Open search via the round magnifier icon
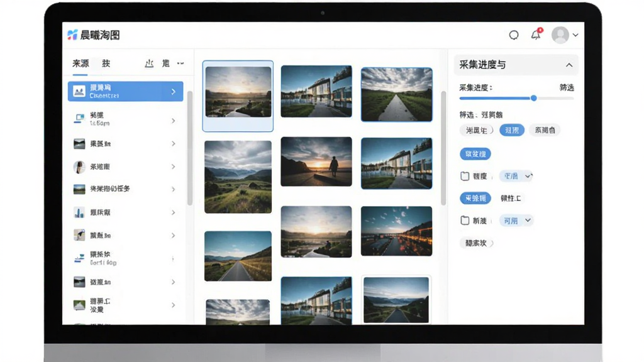The height and width of the screenshot is (362, 644). (514, 35)
